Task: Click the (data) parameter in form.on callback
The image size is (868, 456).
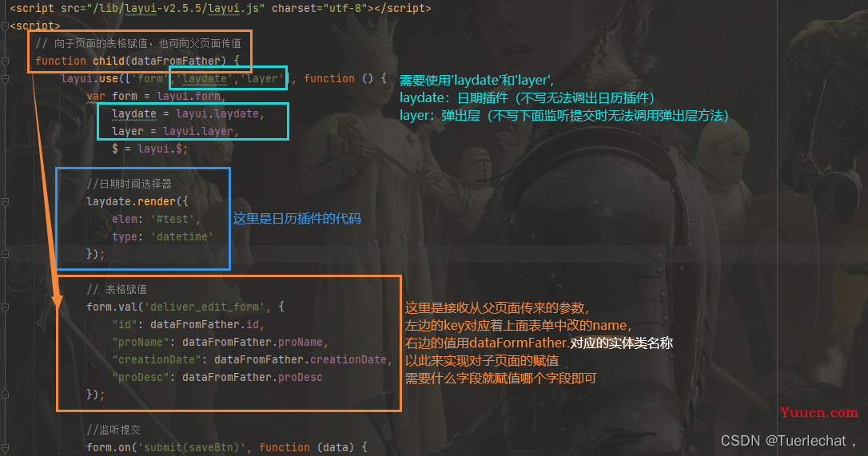Action: (336, 447)
